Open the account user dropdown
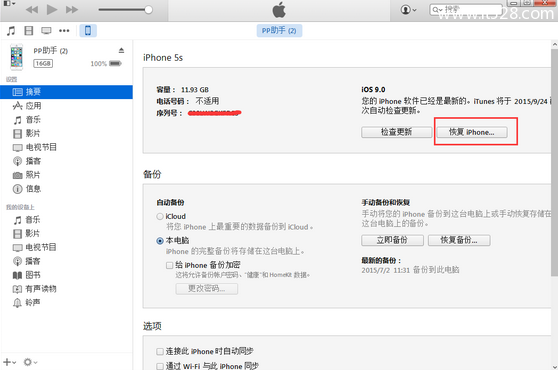The image size is (558, 370). pyautogui.click(x=409, y=10)
